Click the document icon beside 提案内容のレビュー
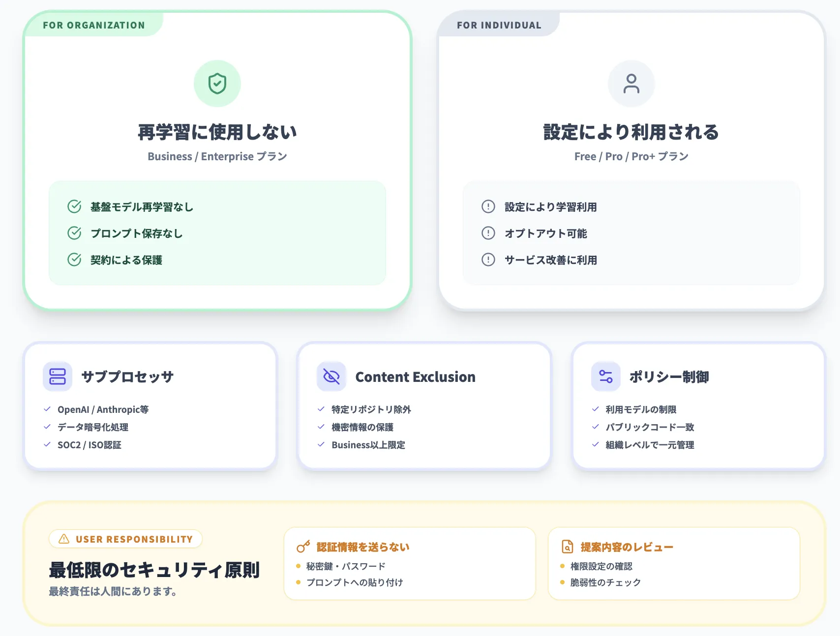The height and width of the screenshot is (636, 840). pos(567,546)
